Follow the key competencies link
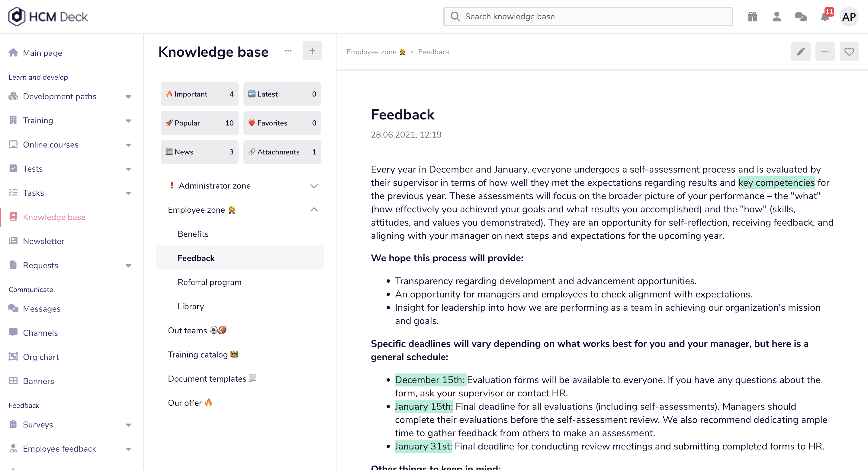 (776, 183)
